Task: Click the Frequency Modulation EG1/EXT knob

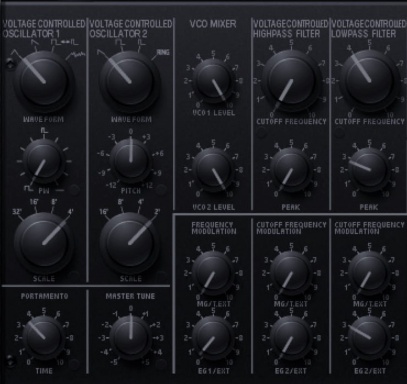Action: (x=212, y=337)
